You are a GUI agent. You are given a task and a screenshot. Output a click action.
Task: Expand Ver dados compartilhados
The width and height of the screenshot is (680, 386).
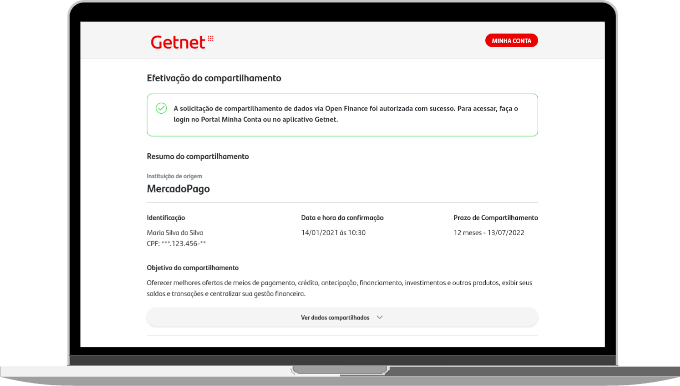pos(342,317)
